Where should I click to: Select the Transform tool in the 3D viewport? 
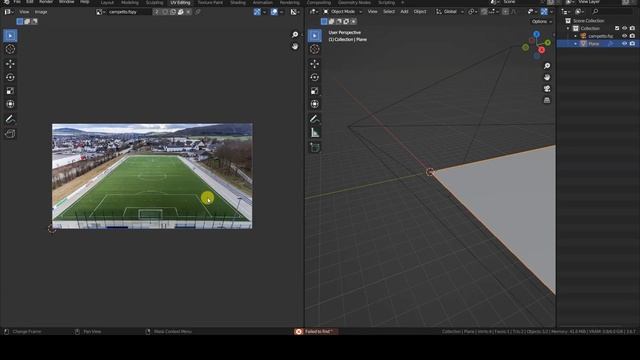coord(315,104)
